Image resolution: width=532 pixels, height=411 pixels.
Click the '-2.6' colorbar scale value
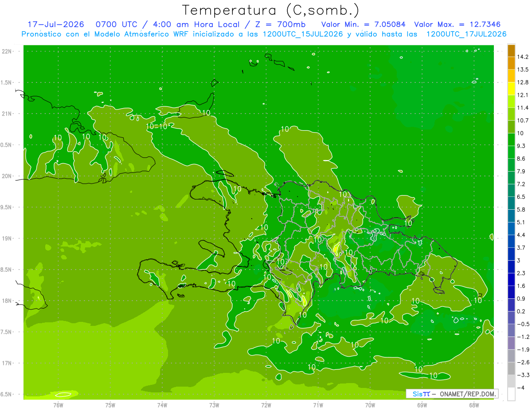(x=523, y=362)
